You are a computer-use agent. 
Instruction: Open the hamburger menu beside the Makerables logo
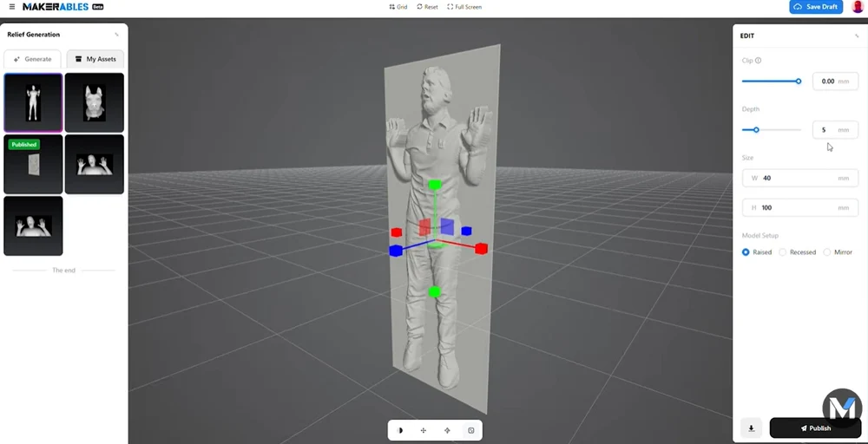(x=12, y=7)
